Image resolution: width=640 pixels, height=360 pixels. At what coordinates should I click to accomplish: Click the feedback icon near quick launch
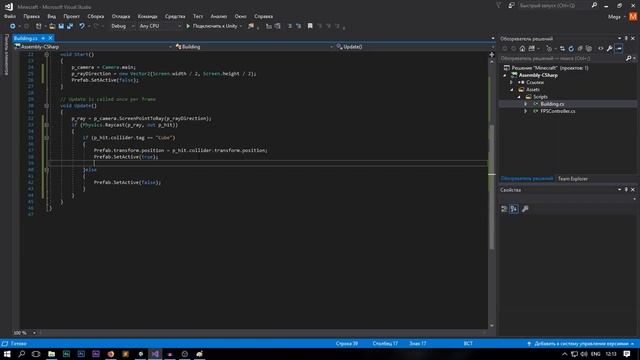[511, 5]
